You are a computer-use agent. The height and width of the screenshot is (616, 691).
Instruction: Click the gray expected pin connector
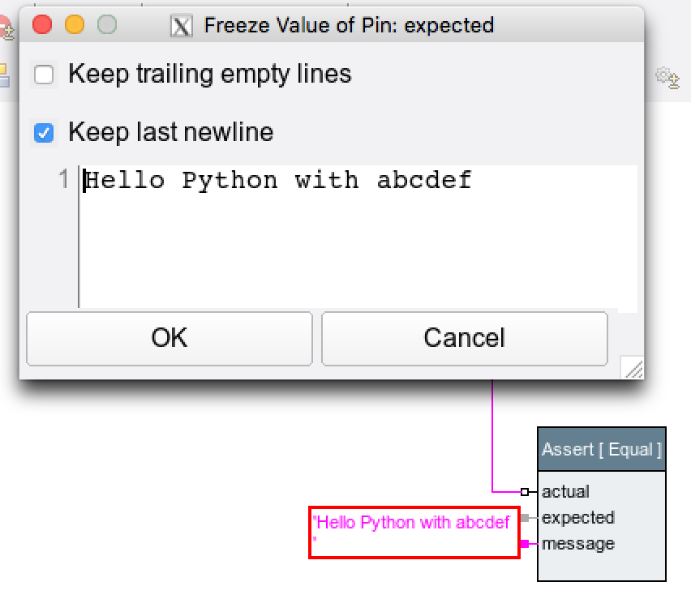click(526, 518)
